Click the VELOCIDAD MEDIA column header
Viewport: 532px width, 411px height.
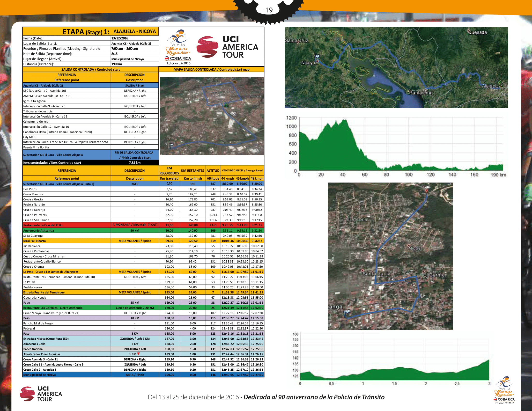[x=242, y=170]
